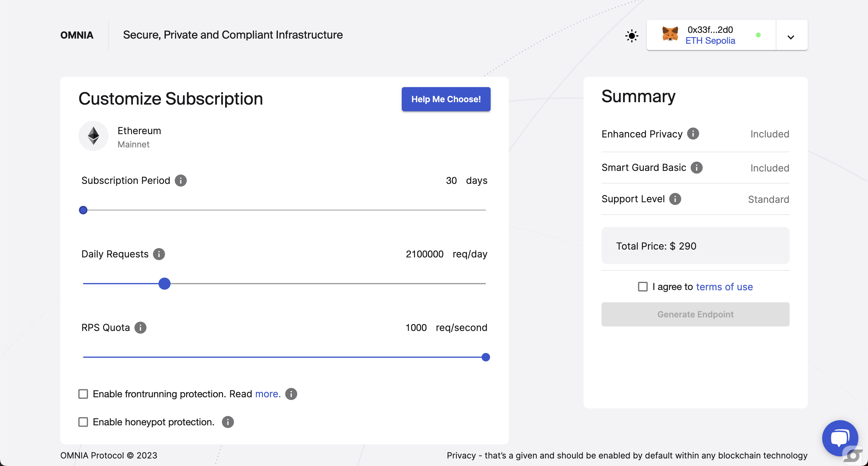Click the Ethereum Mainnet label
The width and height of the screenshot is (868, 466).
(x=139, y=137)
